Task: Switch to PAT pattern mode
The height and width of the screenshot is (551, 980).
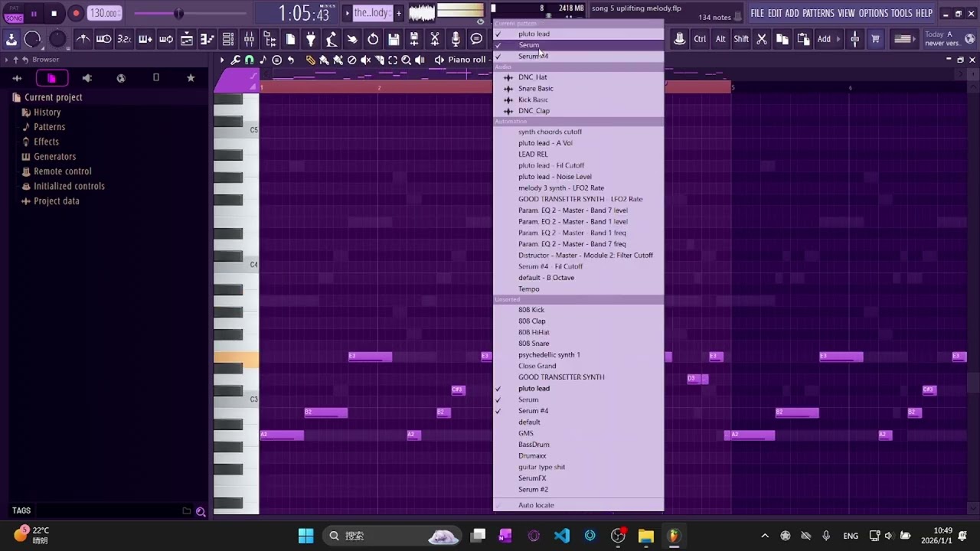Action: pyautogui.click(x=14, y=8)
